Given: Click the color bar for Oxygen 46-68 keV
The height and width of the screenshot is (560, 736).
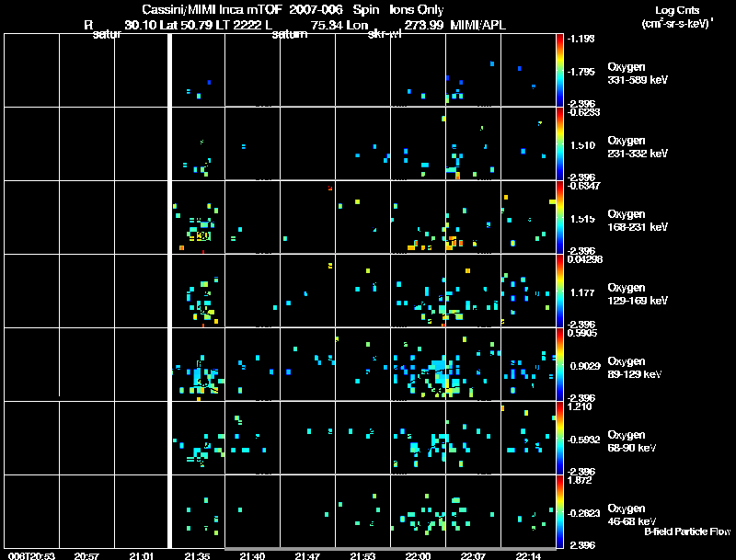Looking at the screenshot, I should (559, 512).
